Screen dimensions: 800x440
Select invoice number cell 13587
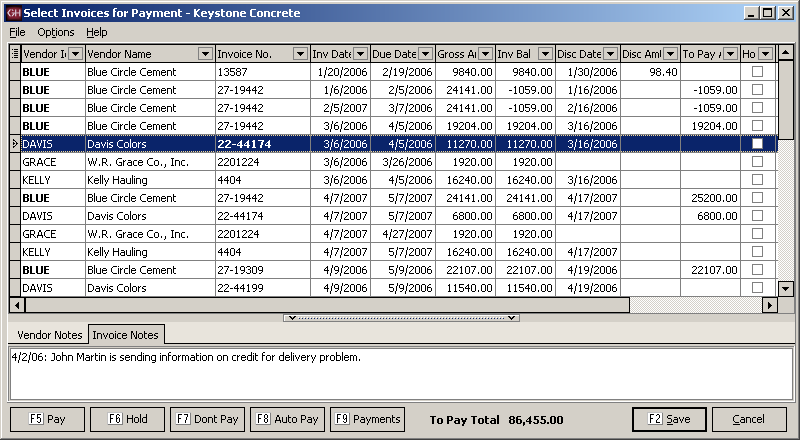pyautogui.click(x=263, y=72)
